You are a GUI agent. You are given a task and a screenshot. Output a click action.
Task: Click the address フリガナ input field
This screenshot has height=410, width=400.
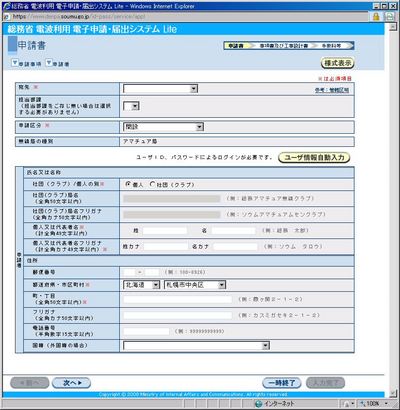tap(178, 315)
